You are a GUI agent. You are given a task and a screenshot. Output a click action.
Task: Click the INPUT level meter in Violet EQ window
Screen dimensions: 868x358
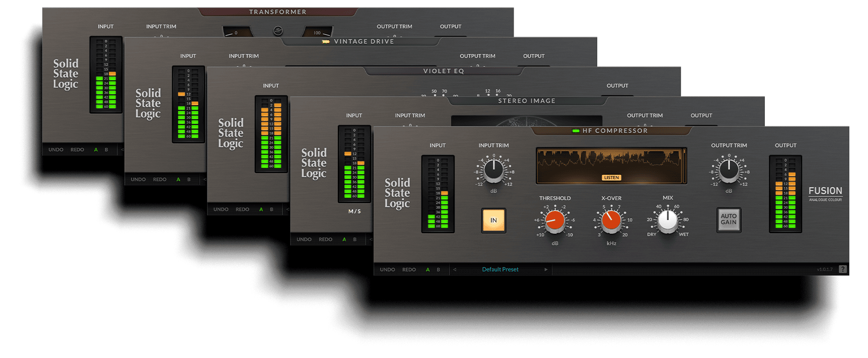click(271, 134)
